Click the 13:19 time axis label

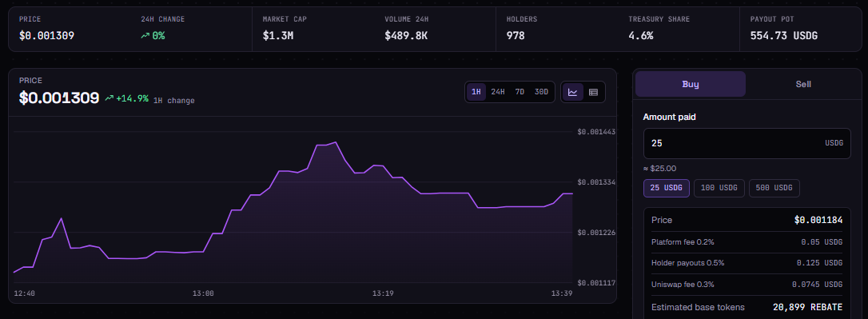(x=383, y=293)
